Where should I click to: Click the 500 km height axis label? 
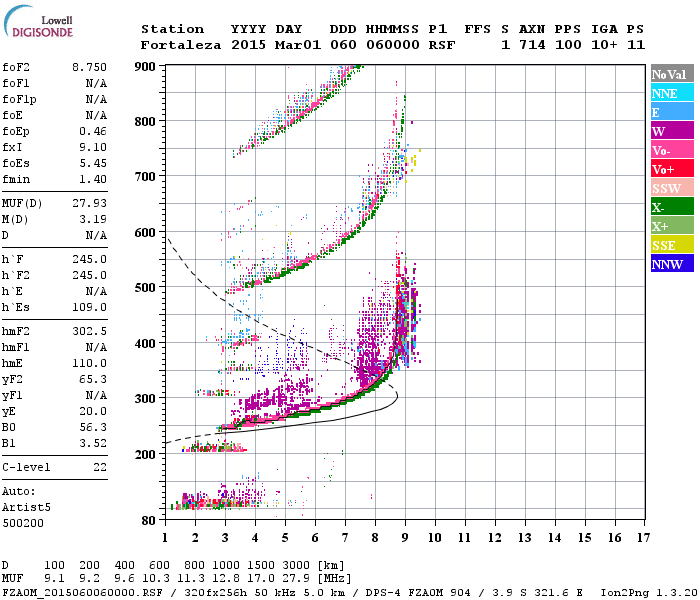click(x=145, y=288)
